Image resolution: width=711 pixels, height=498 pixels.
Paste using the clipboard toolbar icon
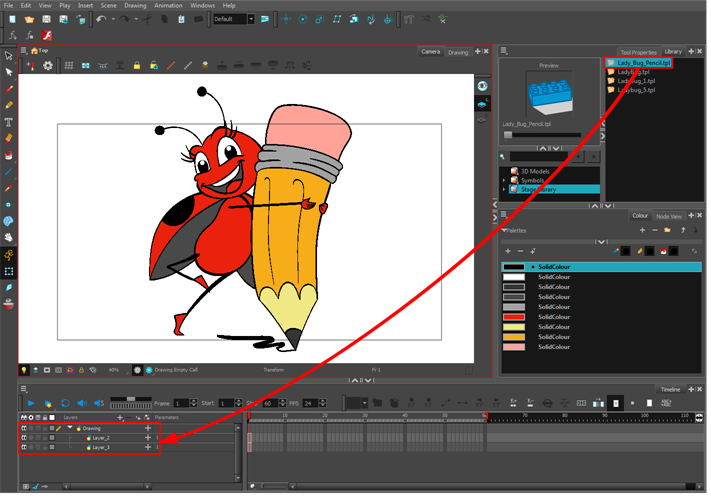coord(181,19)
